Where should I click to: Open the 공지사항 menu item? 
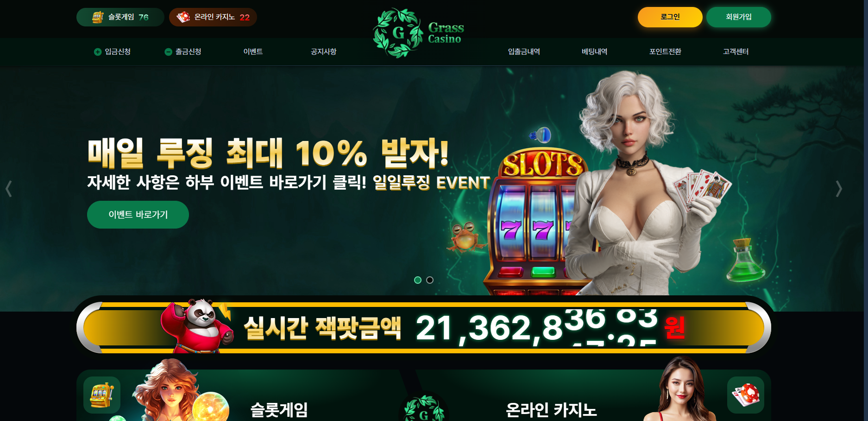[x=323, y=51]
